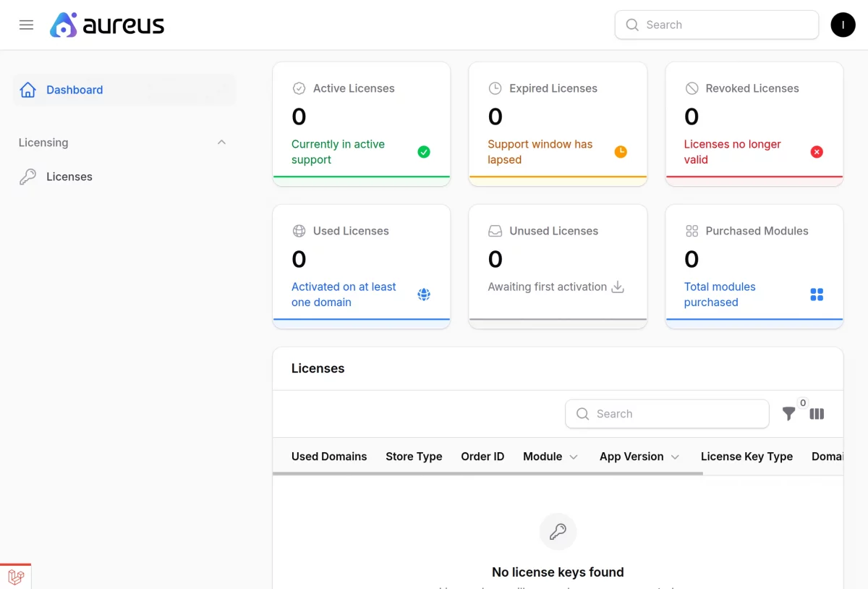Click 'Total modules purchased' text
This screenshot has width=868, height=589.
pos(720,294)
